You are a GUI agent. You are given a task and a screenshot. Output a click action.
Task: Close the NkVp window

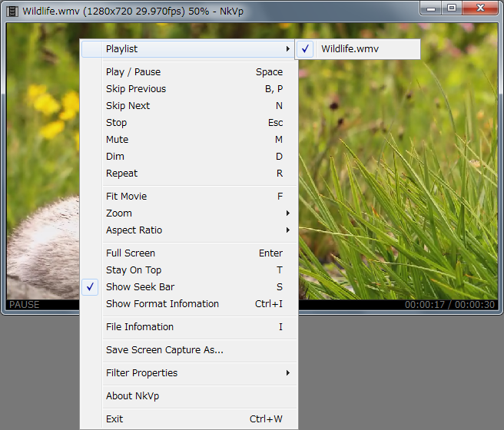[x=480, y=8]
